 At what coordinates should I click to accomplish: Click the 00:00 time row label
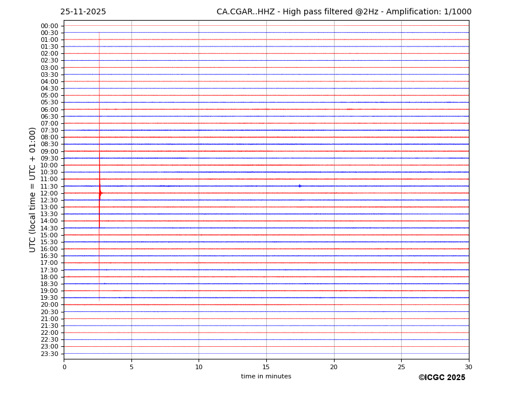pyautogui.click(x=49, y=26)
